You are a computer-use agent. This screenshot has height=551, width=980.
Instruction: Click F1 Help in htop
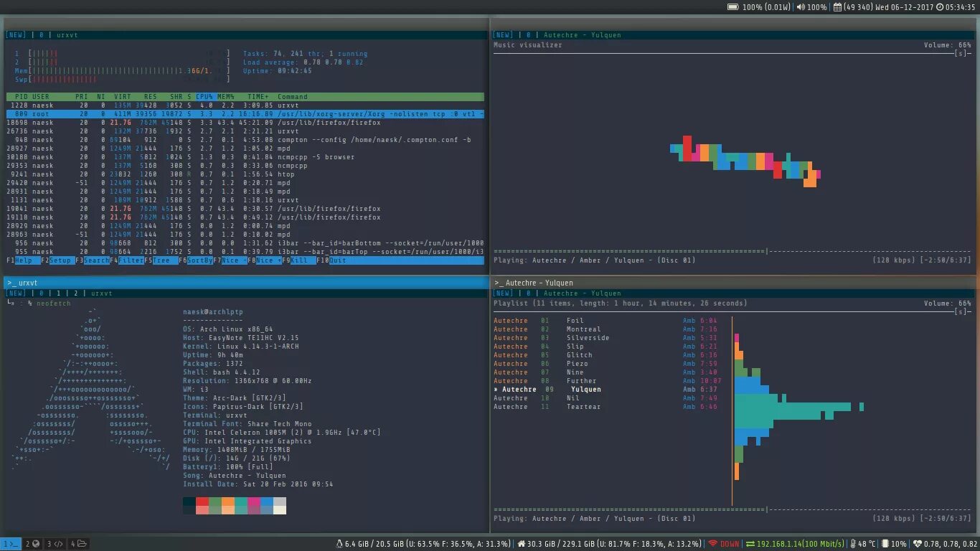(x=22, y=260)
